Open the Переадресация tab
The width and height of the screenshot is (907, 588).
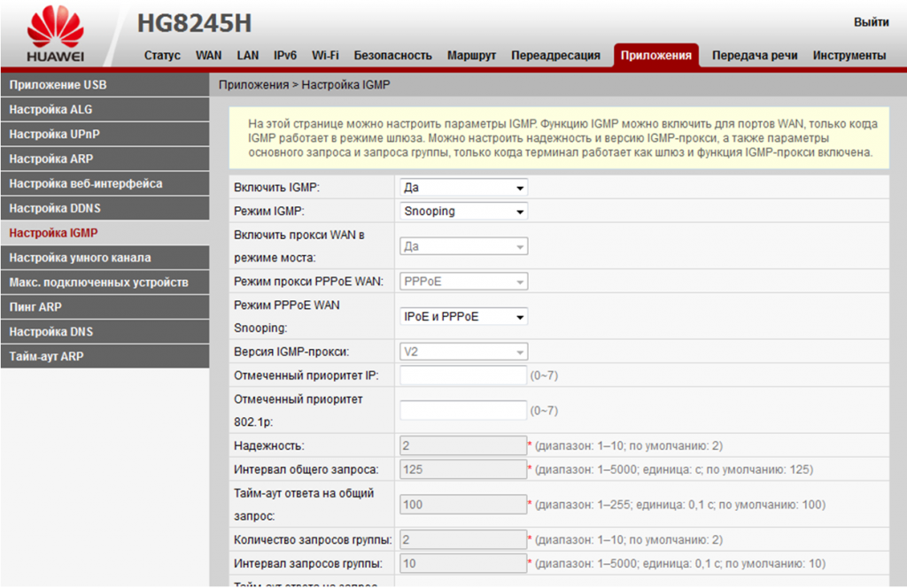coord(555,56)
